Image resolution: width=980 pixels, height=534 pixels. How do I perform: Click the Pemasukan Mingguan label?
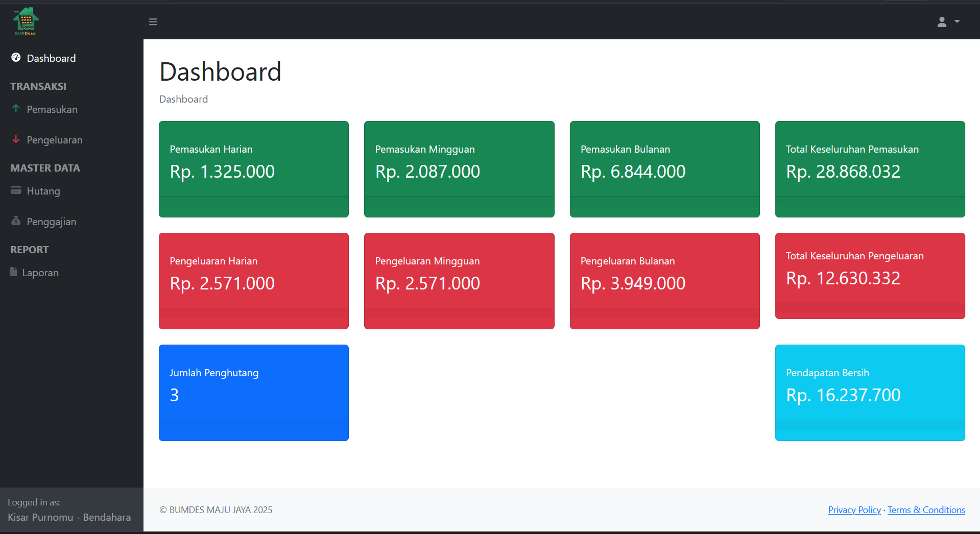[x=425, y=149]
